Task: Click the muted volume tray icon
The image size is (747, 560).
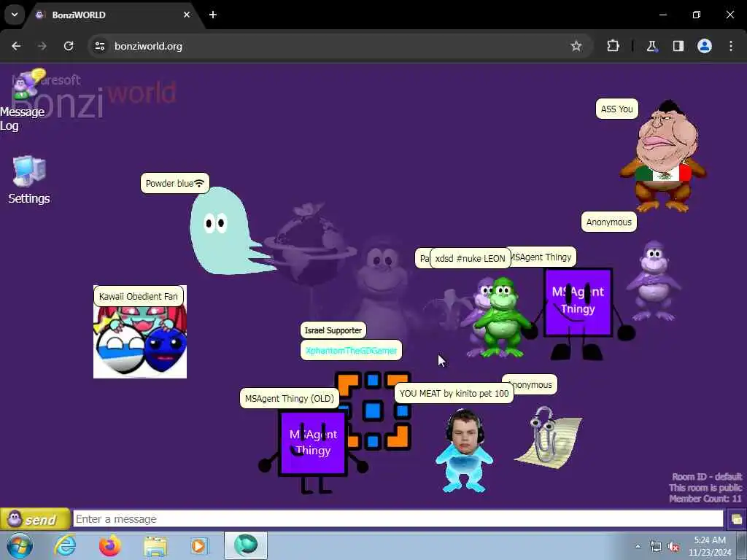Action: 673,547
